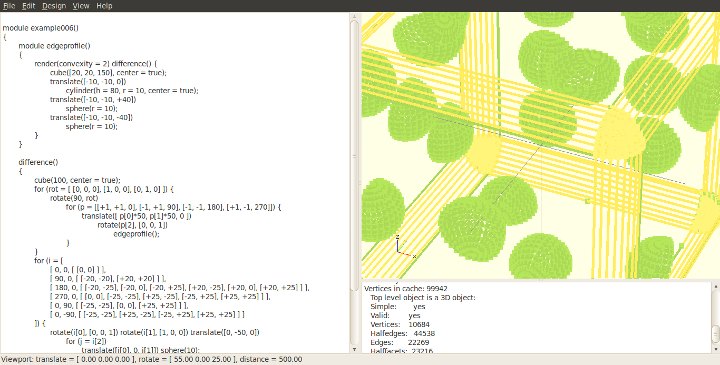Click the '[ 0, 90, [ [-25, -25]' line

click(x=119, y=305)
